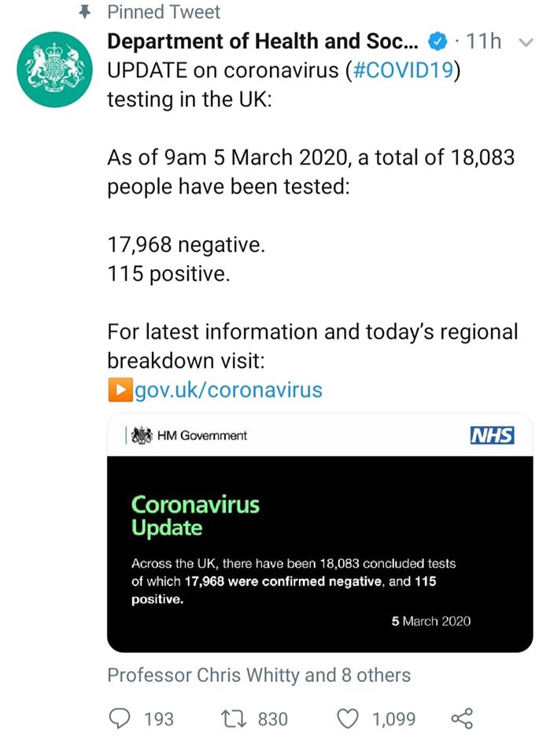Click the 193 replies count

[x=159, y=719]
